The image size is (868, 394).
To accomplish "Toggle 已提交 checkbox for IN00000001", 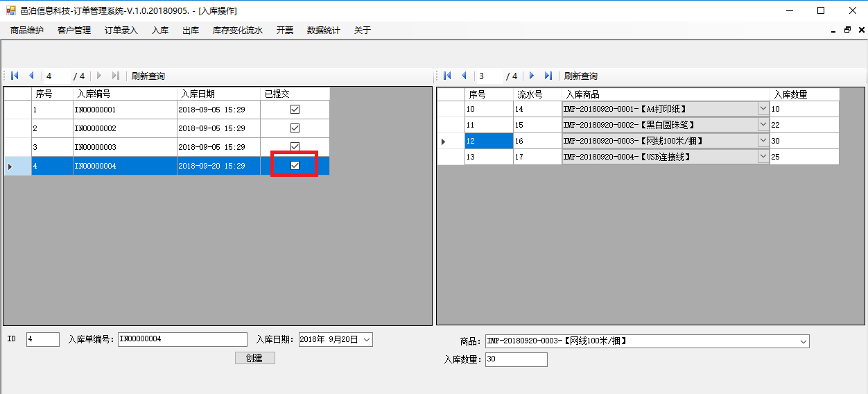I will (x=295, y=110).
